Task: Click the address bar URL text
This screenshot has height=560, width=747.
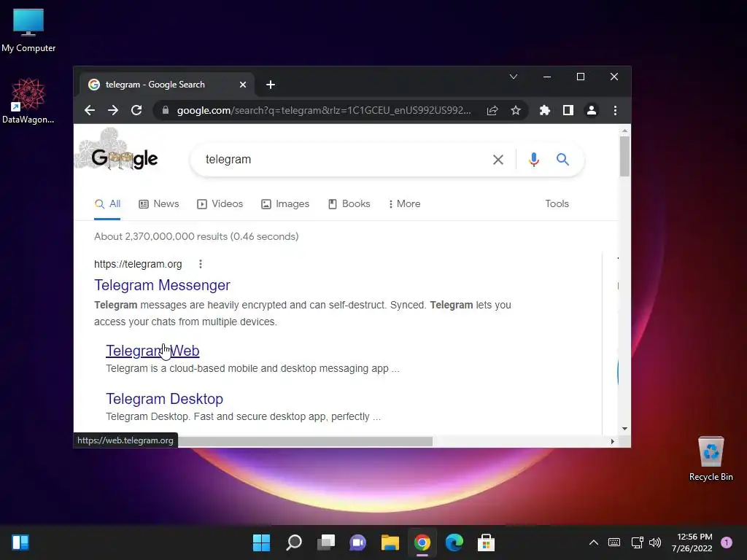Action: coord(324,111)
